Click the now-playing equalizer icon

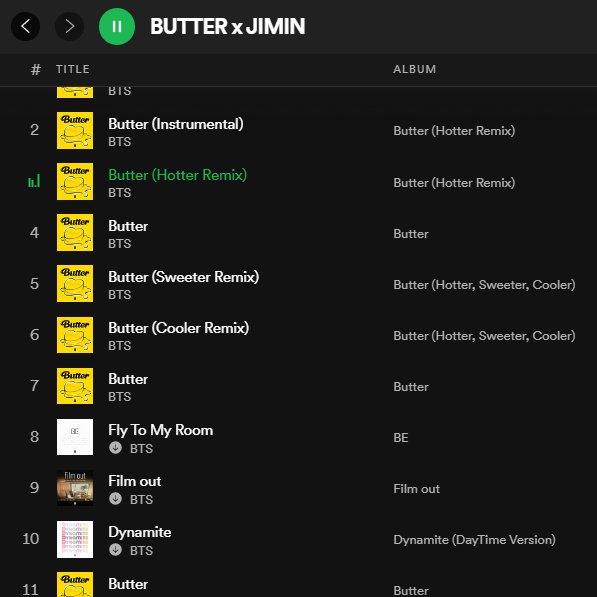tap(34, 181)
